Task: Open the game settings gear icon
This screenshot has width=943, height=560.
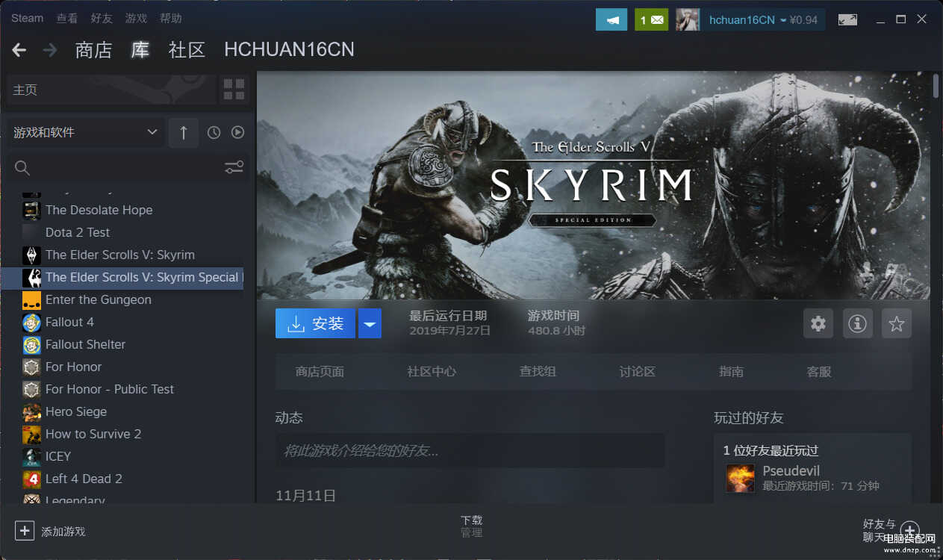Action: (x=818, y=323)
